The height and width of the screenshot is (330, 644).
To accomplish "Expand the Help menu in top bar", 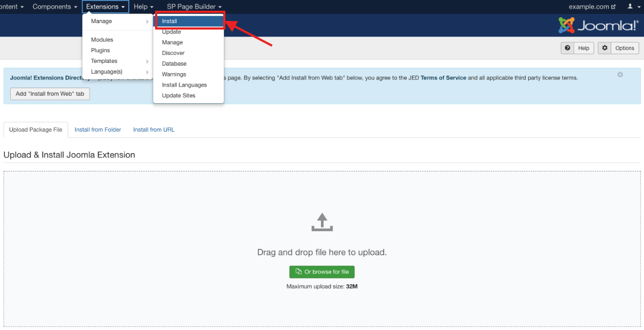I will 143,7.
